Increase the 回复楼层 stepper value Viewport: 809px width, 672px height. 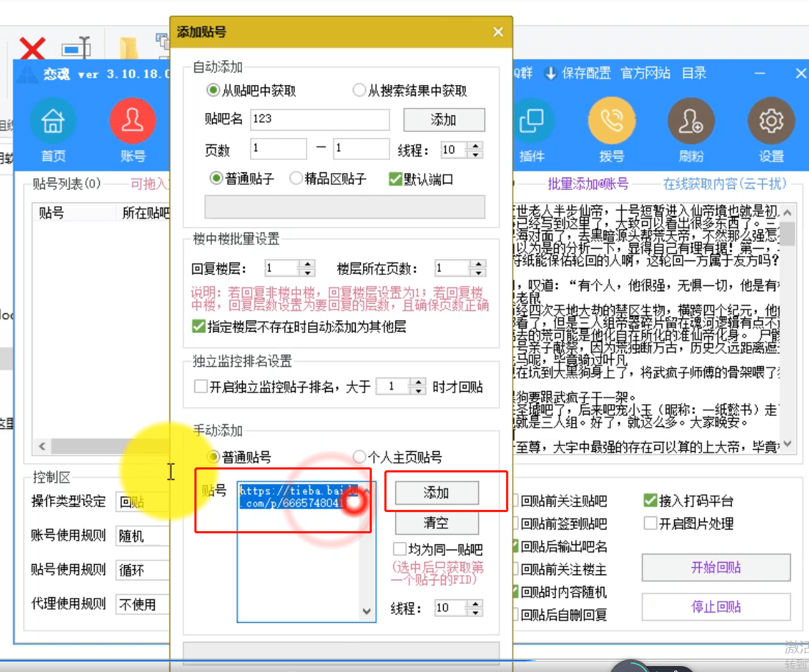click(x=308, y=264)
